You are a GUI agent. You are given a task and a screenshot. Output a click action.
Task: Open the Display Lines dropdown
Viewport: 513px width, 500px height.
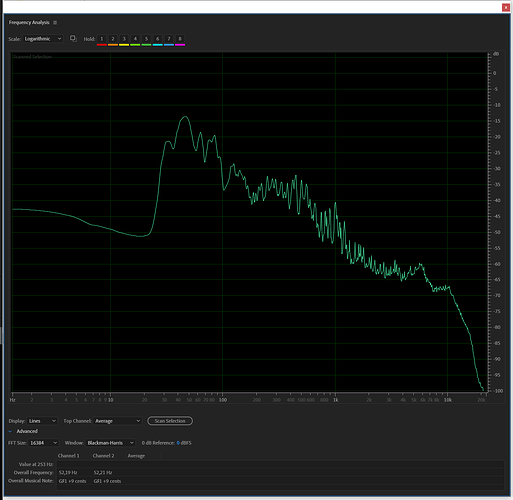point(42,421)
